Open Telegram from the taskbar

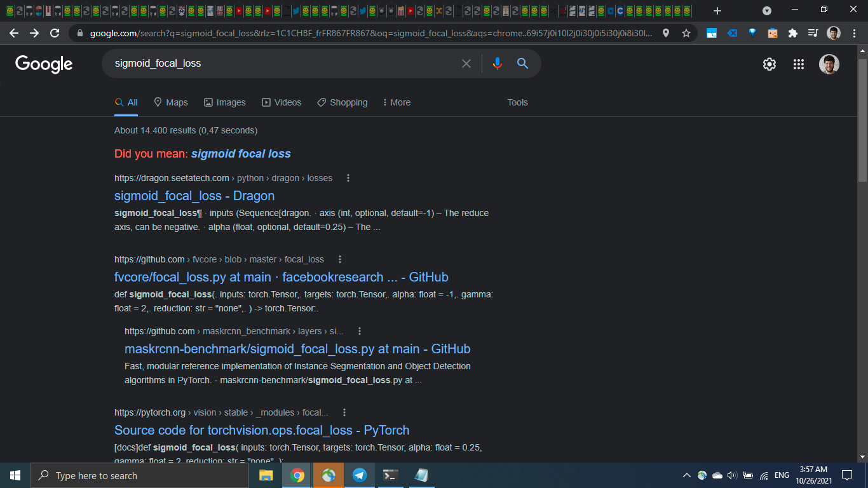(x=360, y=475)
